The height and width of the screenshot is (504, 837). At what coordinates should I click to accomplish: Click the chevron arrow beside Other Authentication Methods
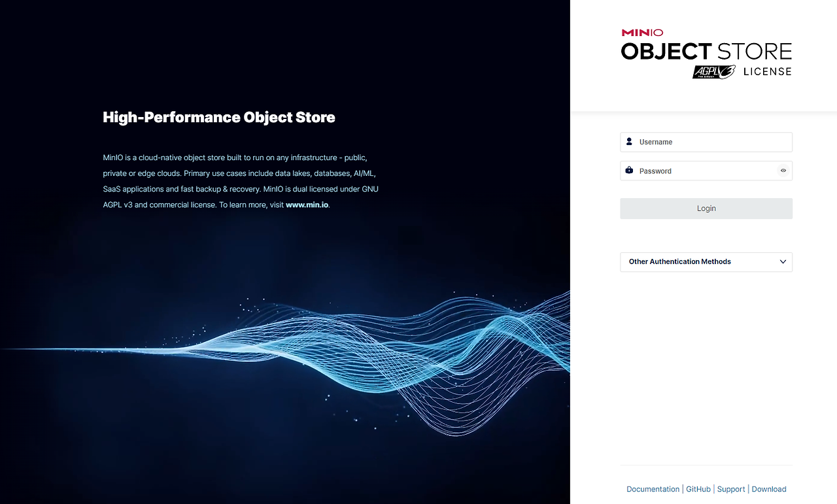[x=783, y=261]
